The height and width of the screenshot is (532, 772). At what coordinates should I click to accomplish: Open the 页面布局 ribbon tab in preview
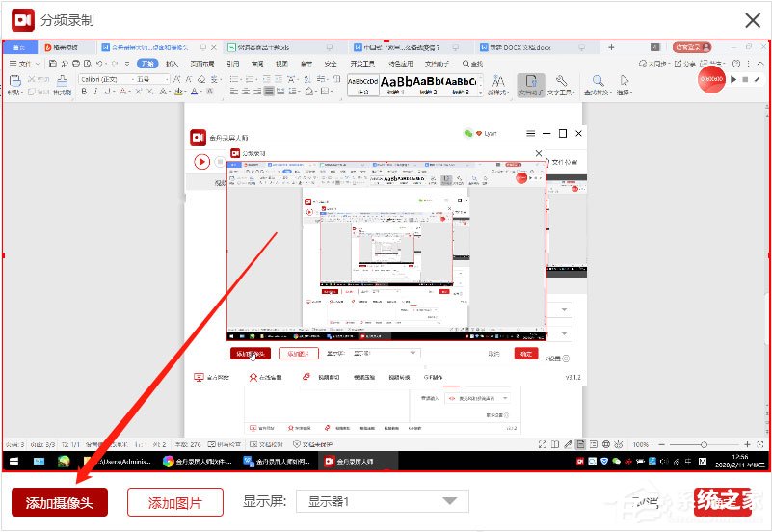pos(202,64)
